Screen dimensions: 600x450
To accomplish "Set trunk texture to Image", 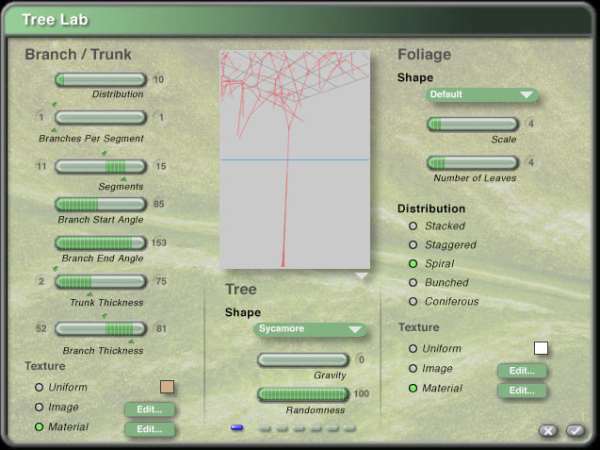I will click(x=39, y=407).
